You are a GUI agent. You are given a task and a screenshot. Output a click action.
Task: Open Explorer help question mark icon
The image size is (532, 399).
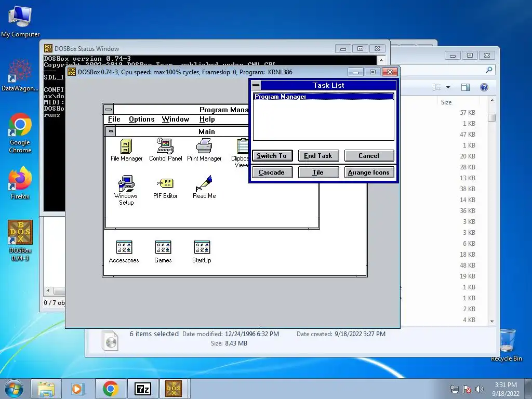(x=484, y=87)
